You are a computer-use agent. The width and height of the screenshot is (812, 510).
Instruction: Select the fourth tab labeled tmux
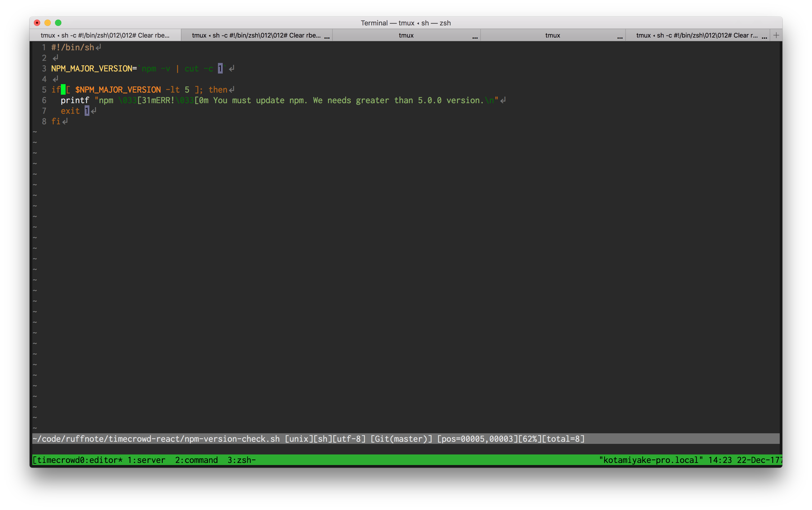[553, 35]
